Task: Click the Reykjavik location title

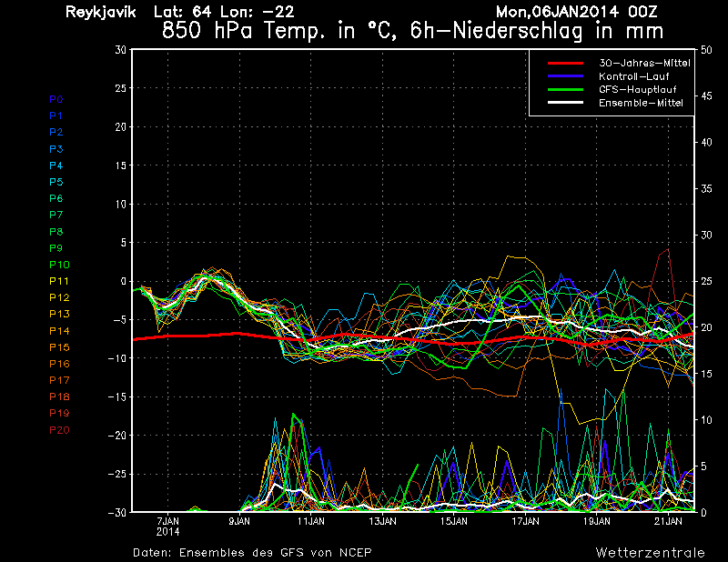Action: pos(101,12)
